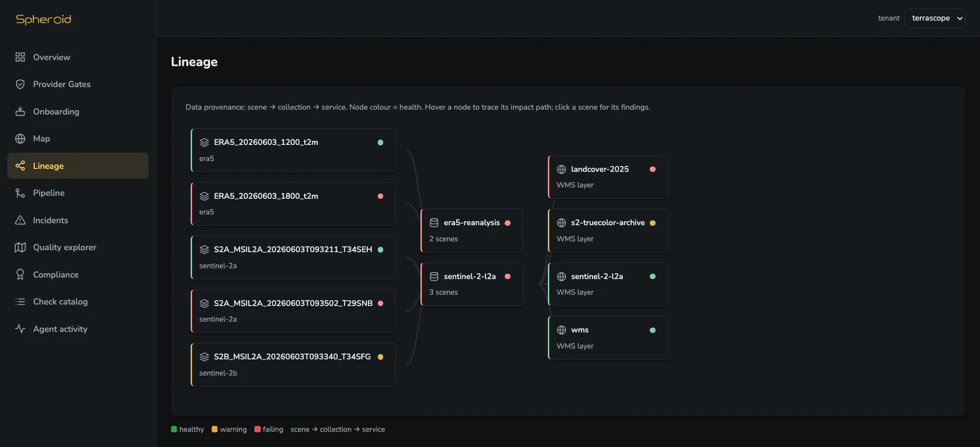This screenshot has height=447, width=980.
Task: Click globe icon on sentinel-2-l2a WMS layer
Action: click(561, 277)
